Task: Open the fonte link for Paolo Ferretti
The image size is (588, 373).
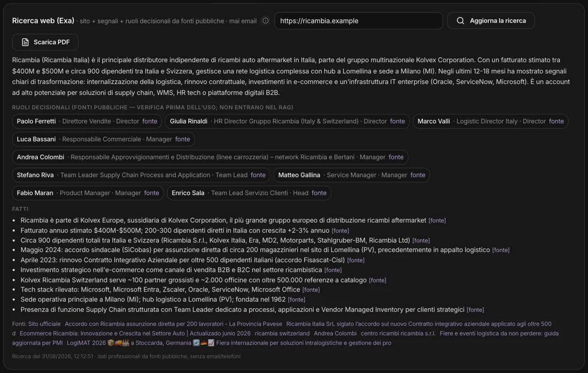Action: (x=150, y=121)
